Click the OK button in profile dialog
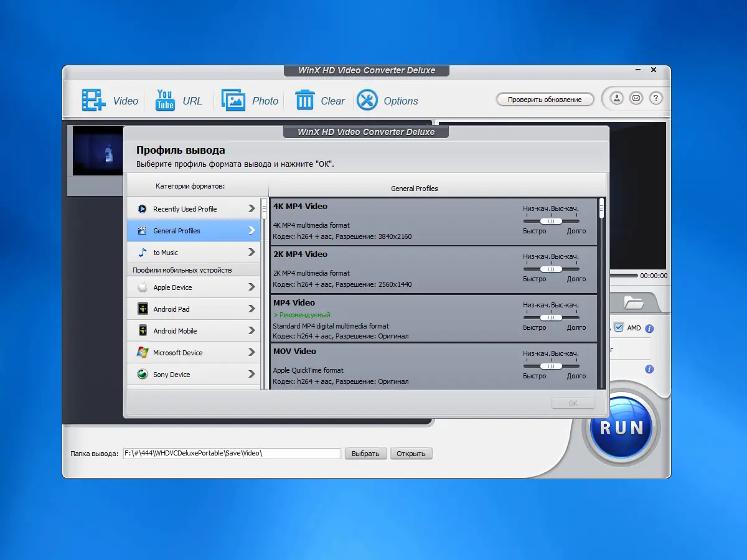 [x=573, y=403]
